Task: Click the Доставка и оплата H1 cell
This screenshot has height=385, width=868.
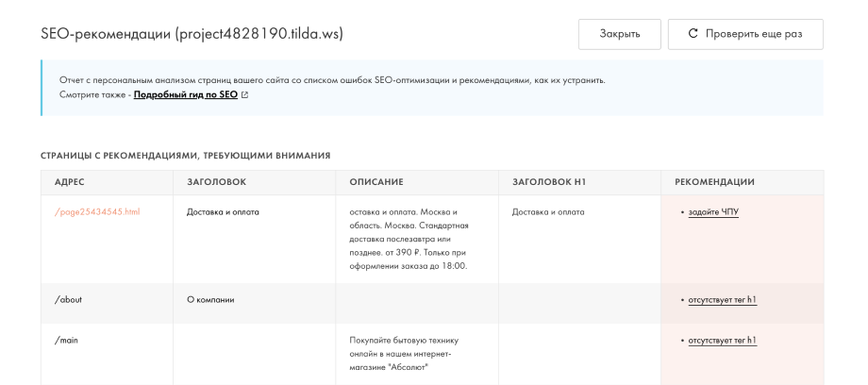Action: [x=548, y=212]
